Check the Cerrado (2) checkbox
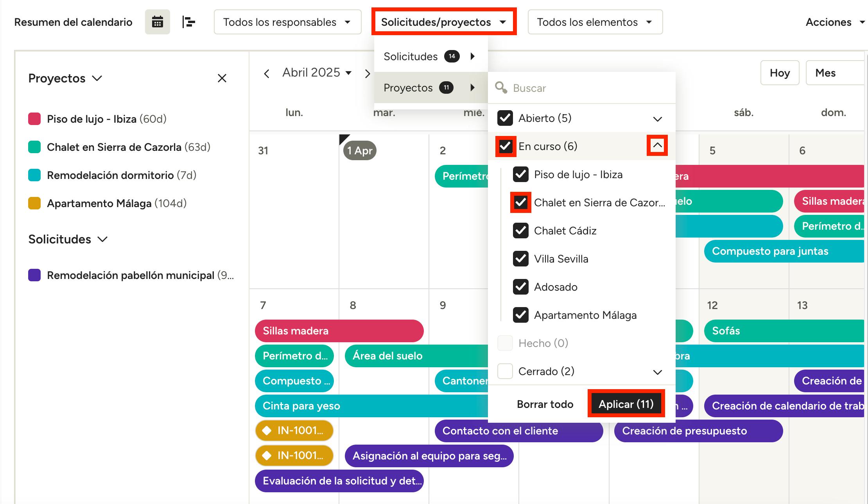868x504 pixels. (x=505, y=371)
